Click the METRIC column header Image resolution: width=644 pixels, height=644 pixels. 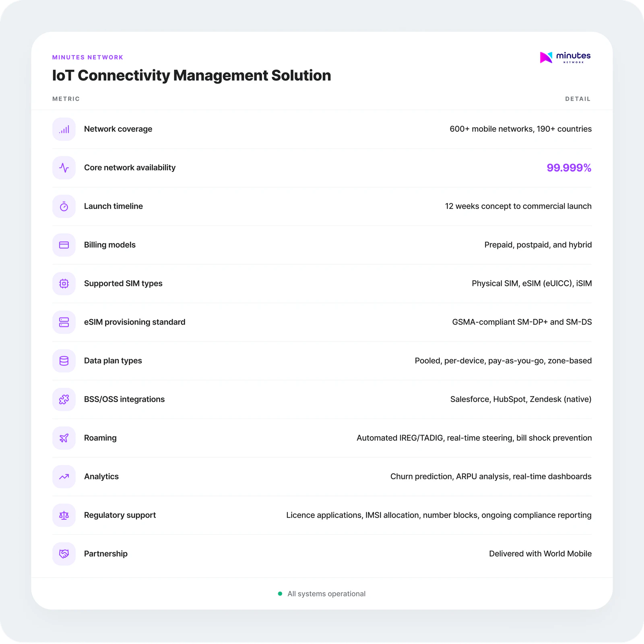click(x=66, y=99)
